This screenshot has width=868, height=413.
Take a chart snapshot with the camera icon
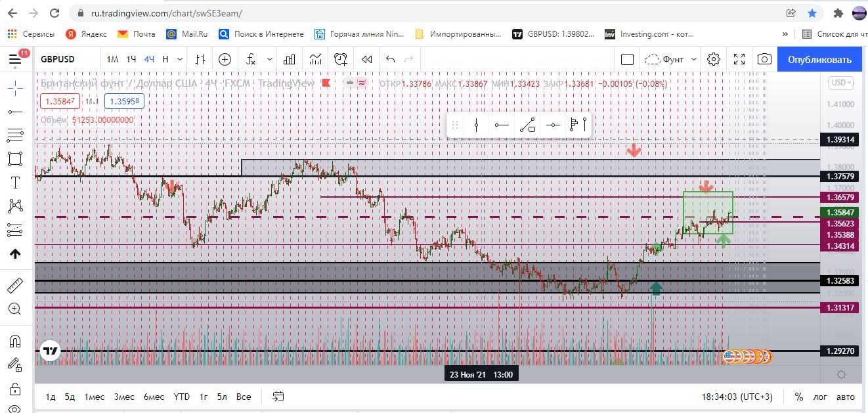tap(764, 59)
